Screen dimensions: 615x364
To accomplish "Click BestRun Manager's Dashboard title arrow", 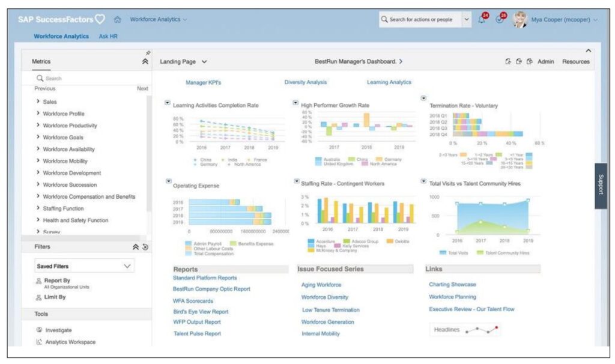I will 401,62.
